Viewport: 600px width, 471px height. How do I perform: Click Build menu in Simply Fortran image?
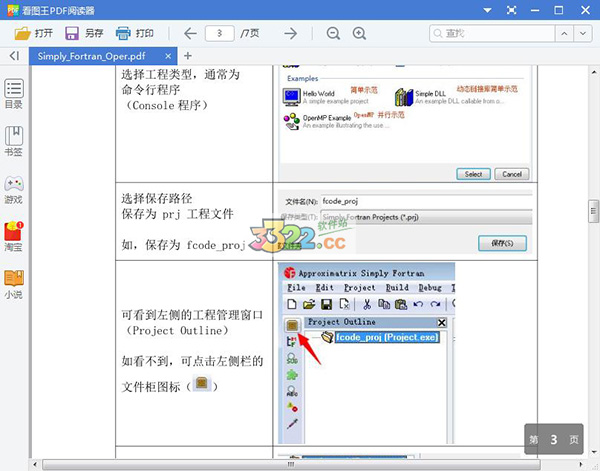tap(397, 288)
